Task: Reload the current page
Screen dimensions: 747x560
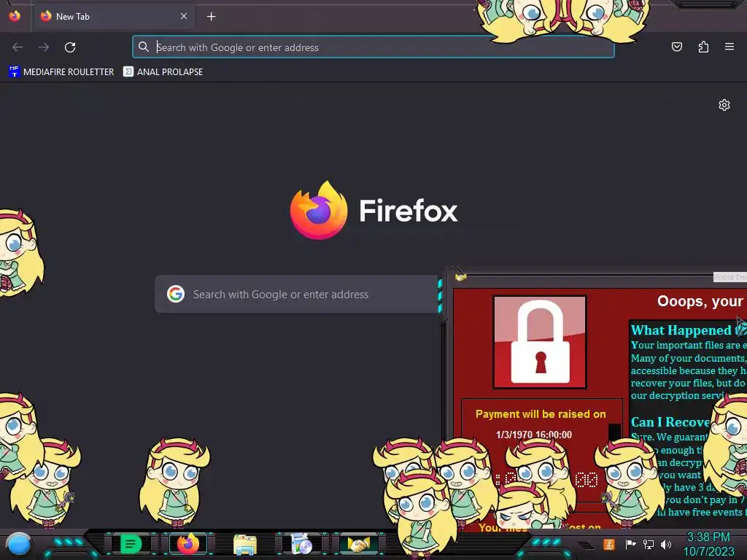Action: click(70, 47)
